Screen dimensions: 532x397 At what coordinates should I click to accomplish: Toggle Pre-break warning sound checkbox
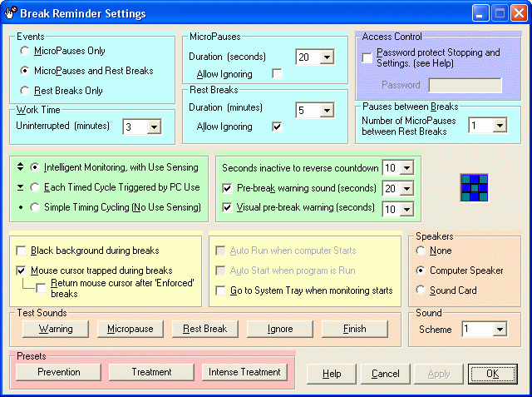click(227, 188)
